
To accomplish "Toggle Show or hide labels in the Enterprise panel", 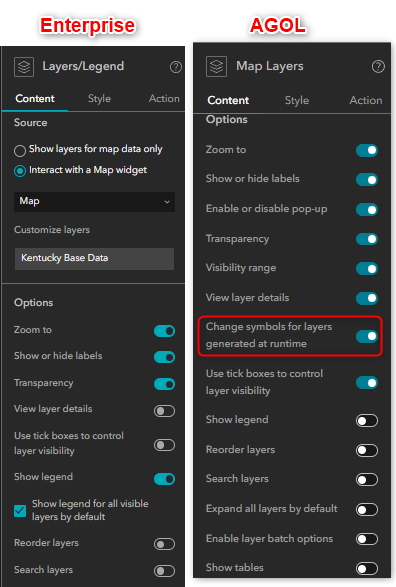I will coord(164,357).
